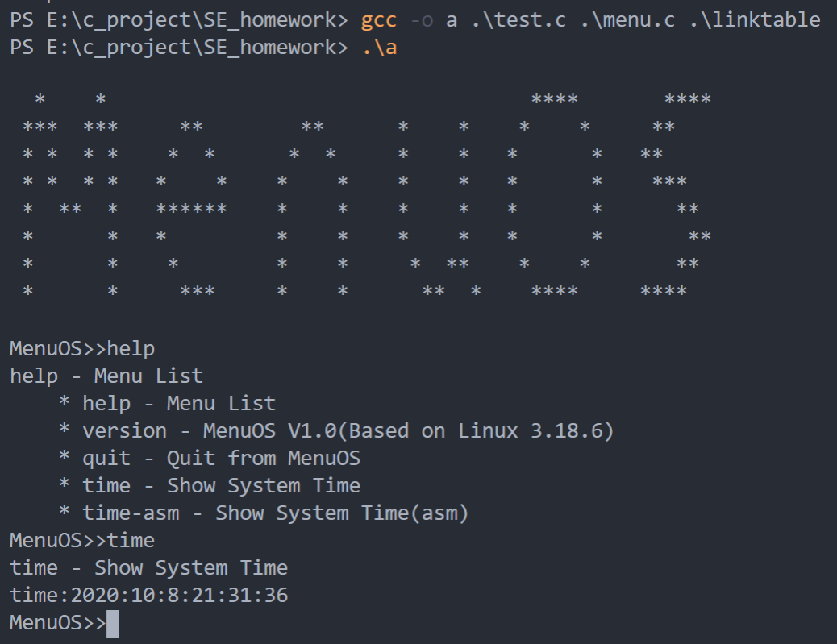This screenshot has height=644, width=837.
Task: Click the "quit - Quit from MenuOS" entry
Action: point(220,459)
